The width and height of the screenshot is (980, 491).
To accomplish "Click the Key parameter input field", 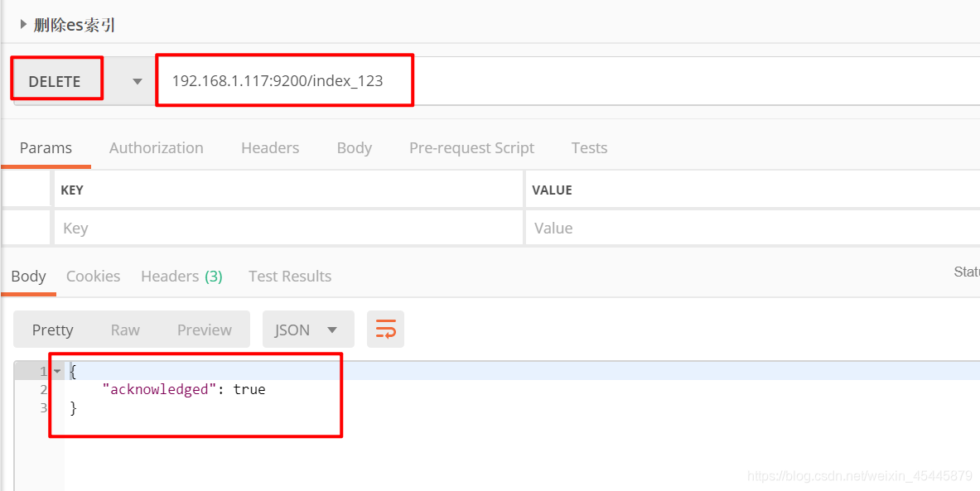I will pos(288,228).
